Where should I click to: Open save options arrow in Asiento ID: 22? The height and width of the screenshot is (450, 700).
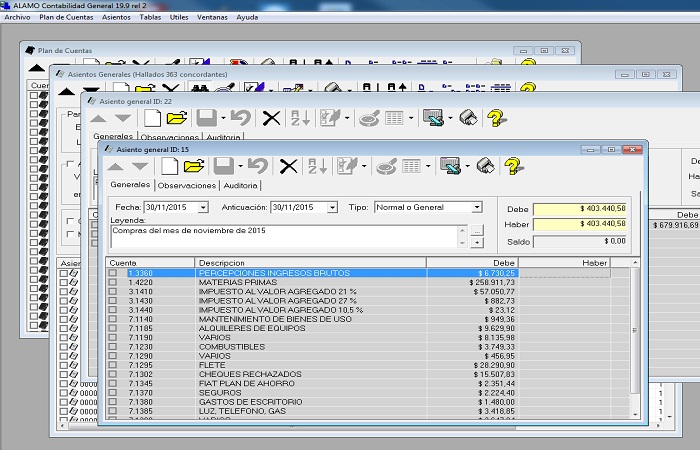[x=223, y=118]
